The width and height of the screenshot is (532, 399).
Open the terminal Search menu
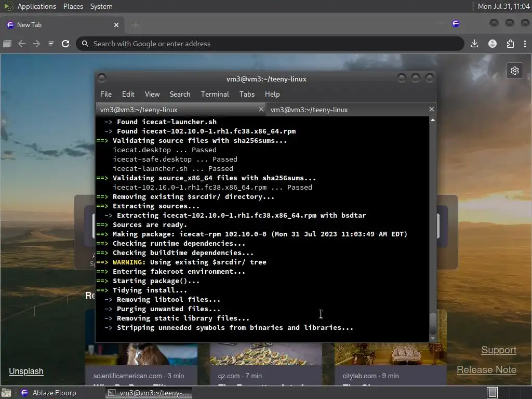[x=180, y=94]
